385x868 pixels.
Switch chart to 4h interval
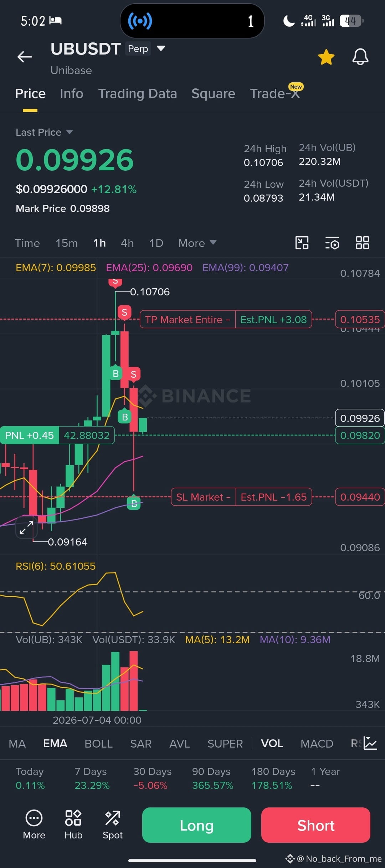coord(127,243)
